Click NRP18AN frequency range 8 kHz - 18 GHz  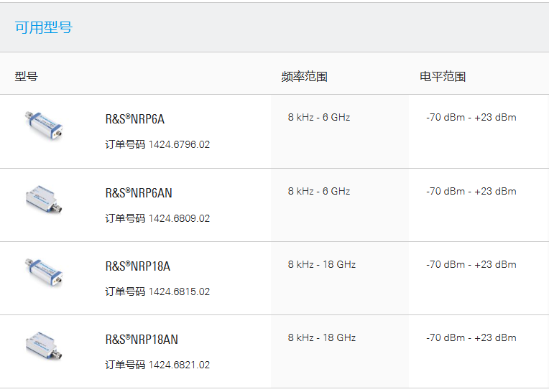tap(322, 338)
